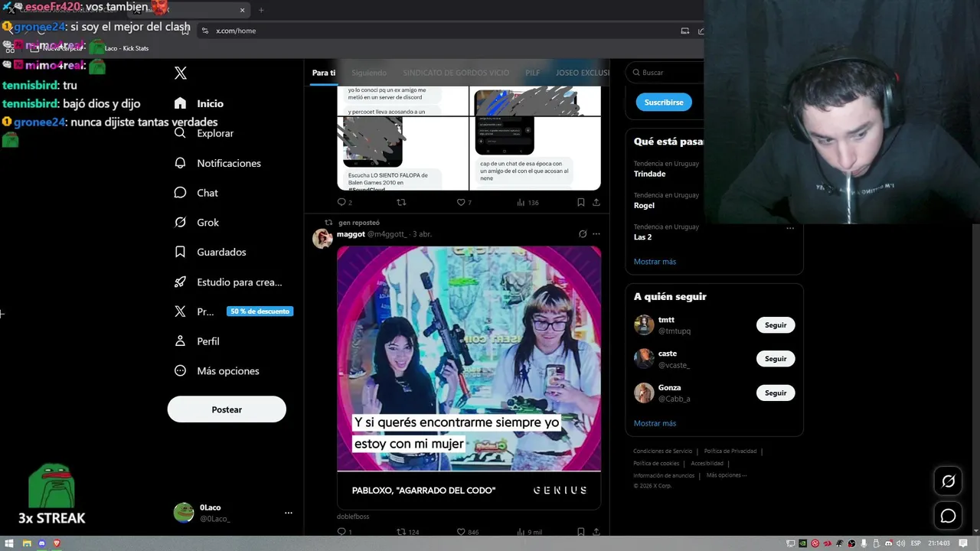Open Accesibilidad footer link
The height and width of the screenshot is (551, 980).
707,464
